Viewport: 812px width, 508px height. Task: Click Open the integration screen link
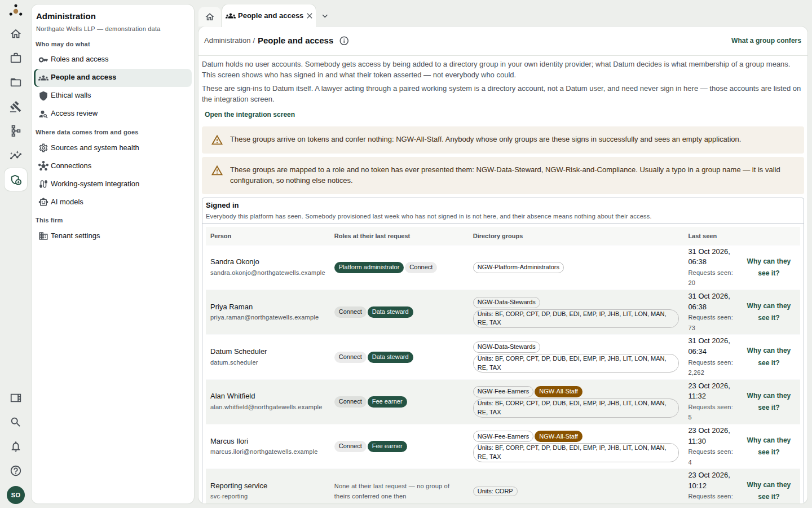pyautogui.click(x=250, y=115)
